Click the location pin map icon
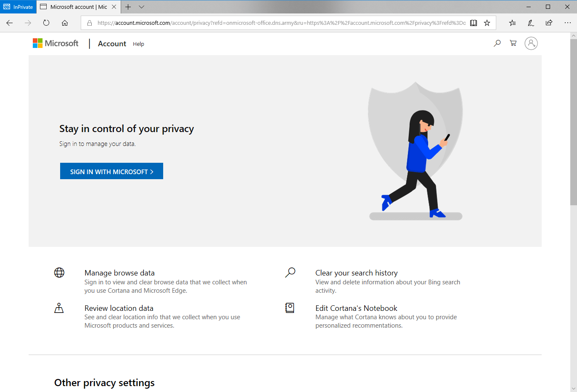This screenshot has width=577, height=392. tap(59, 308)
